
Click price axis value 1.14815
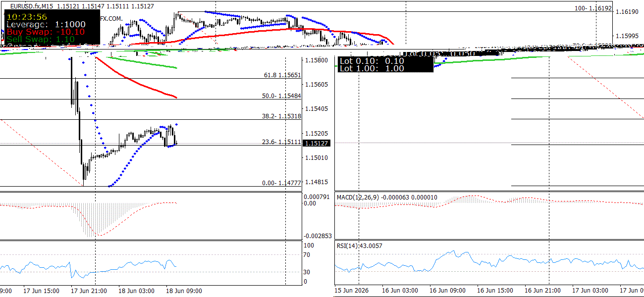click(317, 182)
